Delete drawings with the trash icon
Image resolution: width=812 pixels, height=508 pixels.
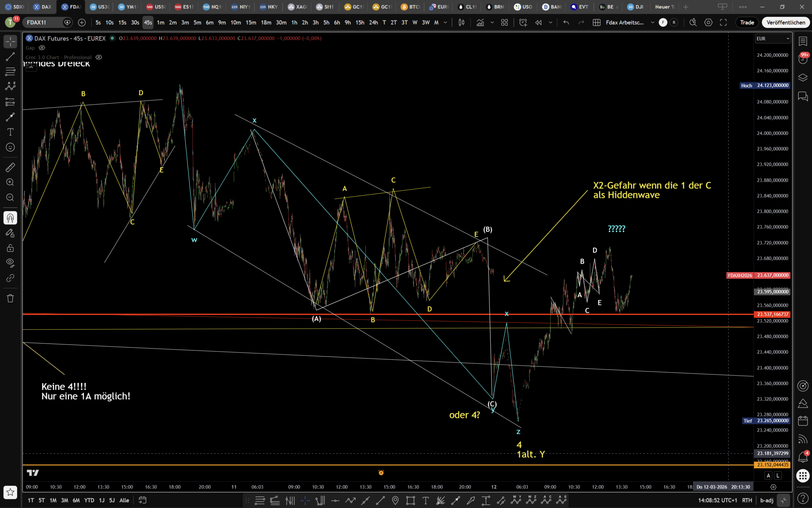[10, 298]
